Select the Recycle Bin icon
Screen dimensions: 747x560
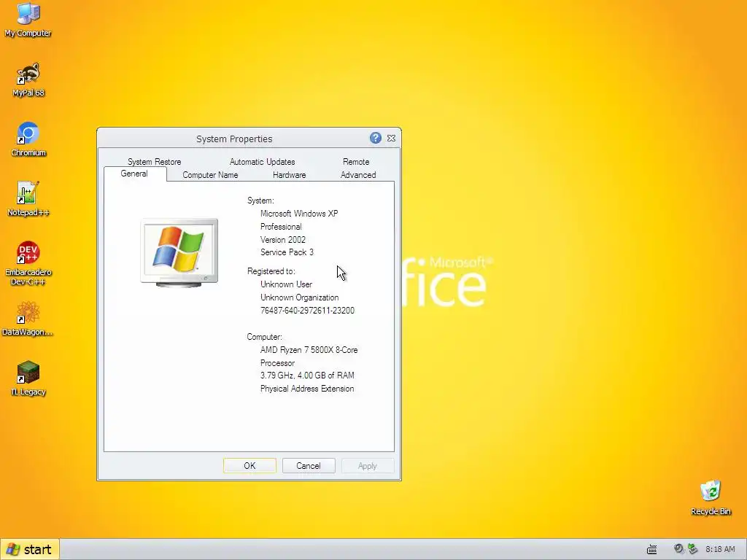click(711, 497)
